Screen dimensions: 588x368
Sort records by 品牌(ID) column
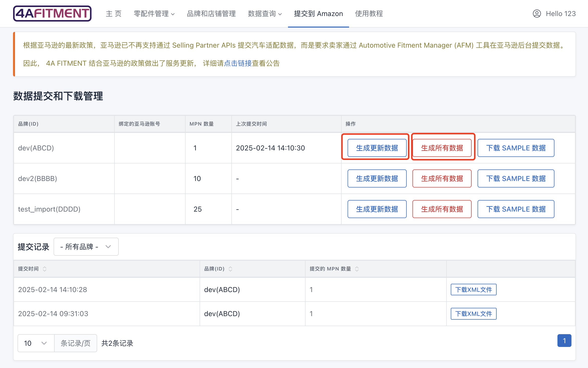pyautogui.click(x=230, y=269)
